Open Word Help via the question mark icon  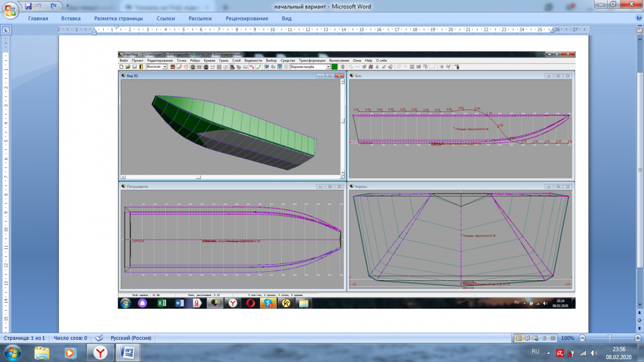click(x=638, y=18)
